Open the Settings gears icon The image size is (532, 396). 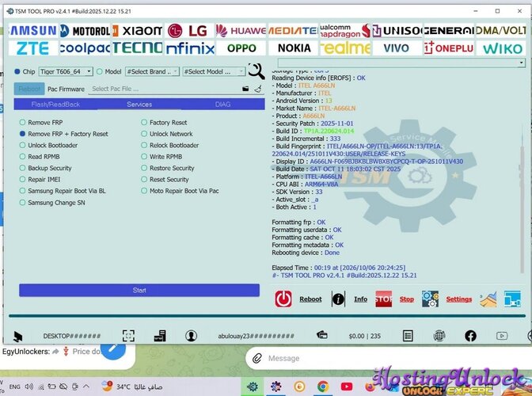point(430,299)
